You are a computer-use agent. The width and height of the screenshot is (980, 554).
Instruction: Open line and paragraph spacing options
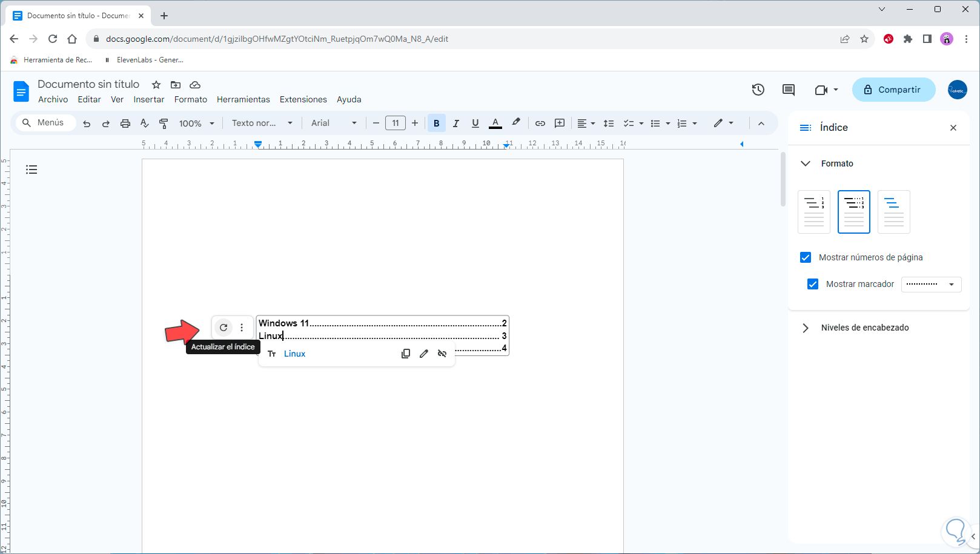pyautogui.click(x=609, y=124)
